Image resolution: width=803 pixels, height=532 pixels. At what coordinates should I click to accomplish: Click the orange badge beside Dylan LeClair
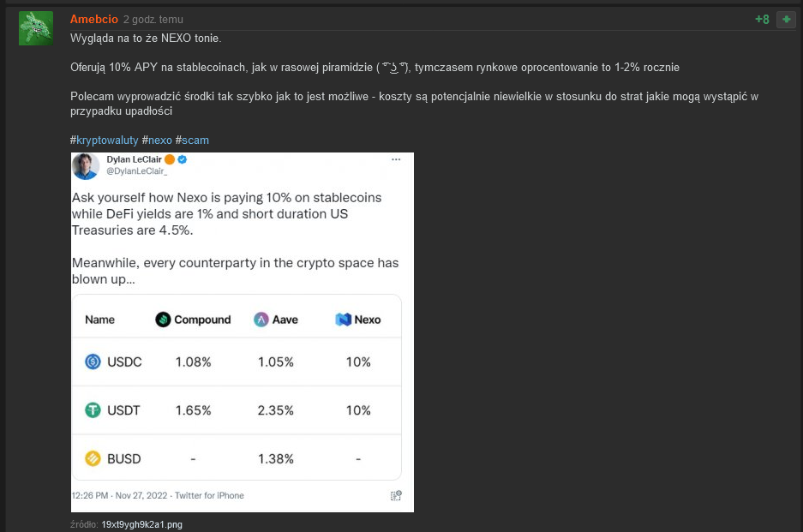(170, 159)
